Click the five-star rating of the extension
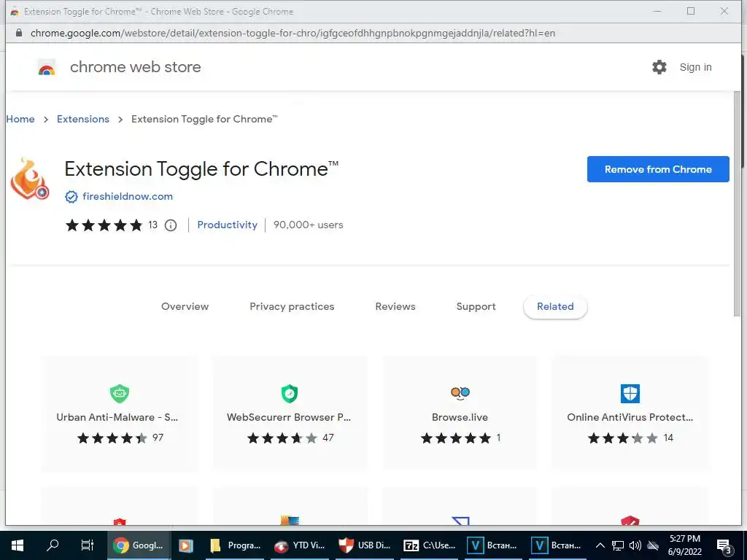747x560 pixels. pos(104,225)
